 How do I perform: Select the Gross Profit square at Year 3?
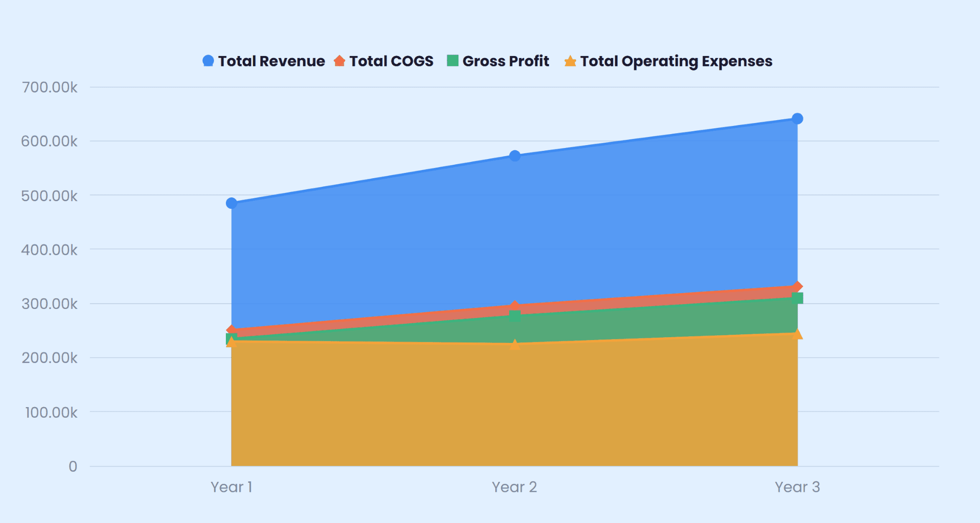tap(797, 298)
